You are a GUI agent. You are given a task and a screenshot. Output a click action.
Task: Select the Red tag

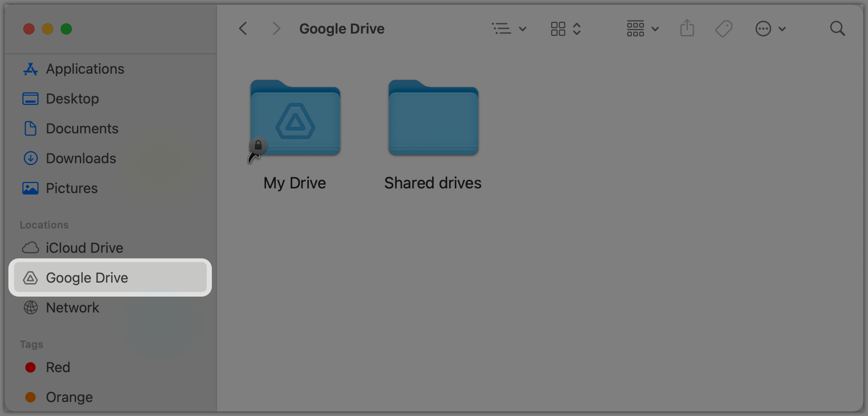tap(110, 367)
